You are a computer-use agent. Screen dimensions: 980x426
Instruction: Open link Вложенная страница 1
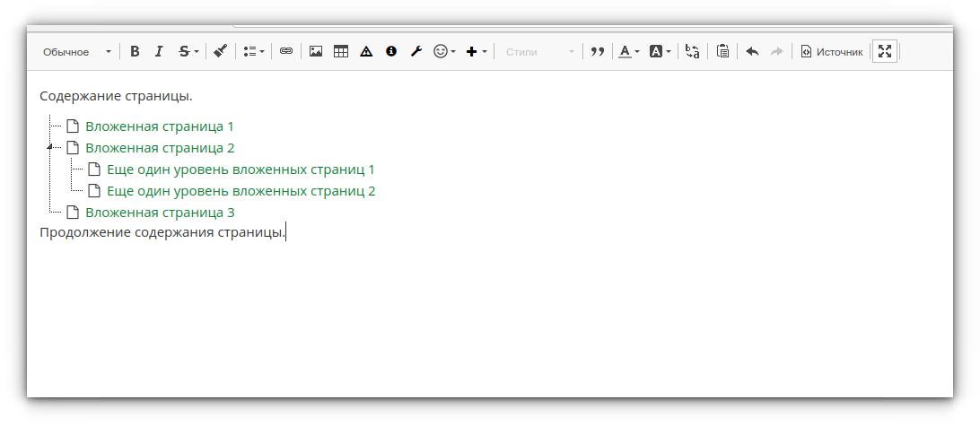[160, 126]
